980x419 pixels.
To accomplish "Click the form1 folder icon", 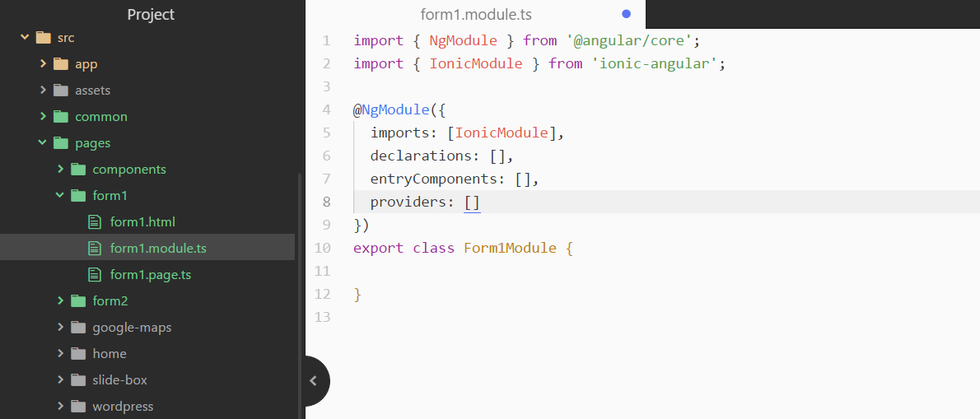I will 78,195.
